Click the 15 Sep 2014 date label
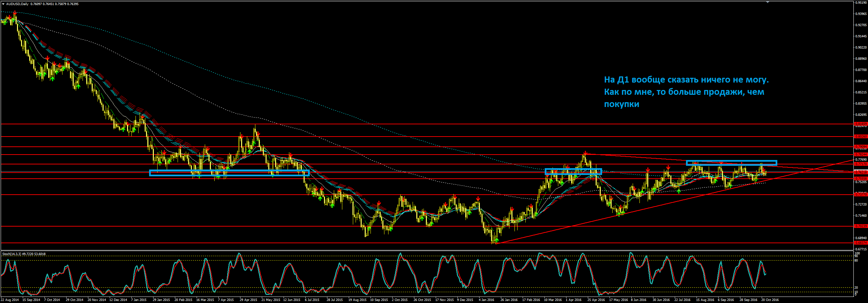 (31, 300)
